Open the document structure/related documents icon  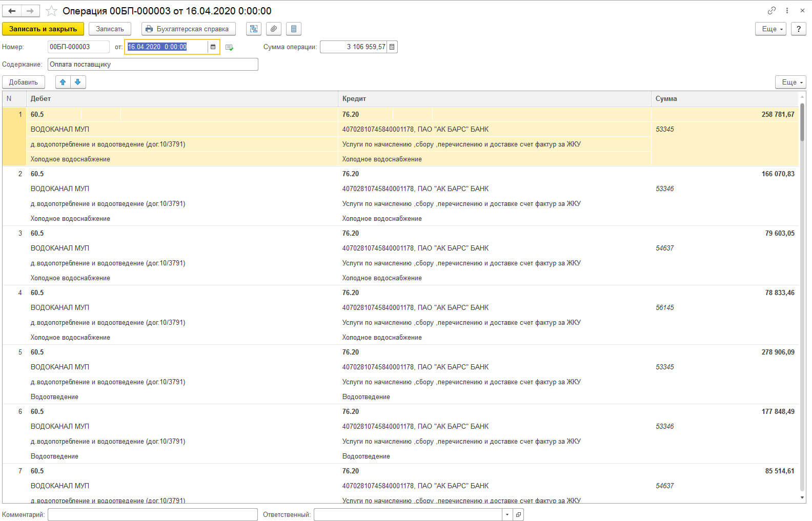254,29
